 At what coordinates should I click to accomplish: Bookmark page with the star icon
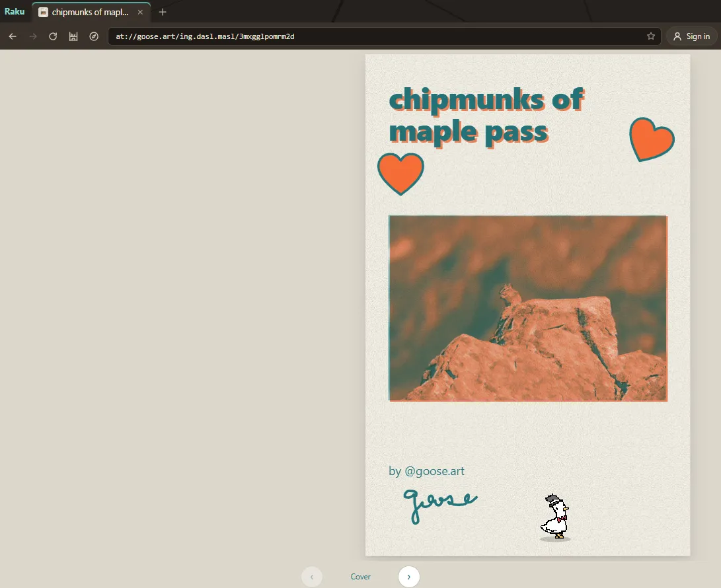[651, 36]
